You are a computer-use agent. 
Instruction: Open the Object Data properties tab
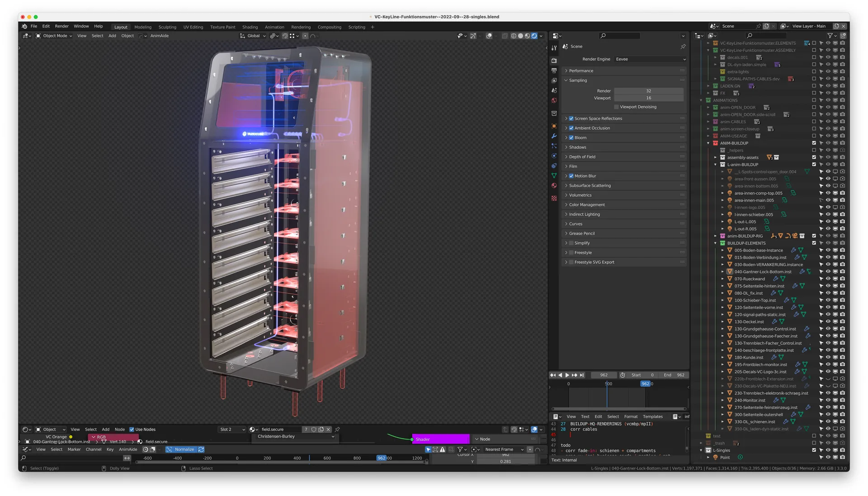[554, 175]
